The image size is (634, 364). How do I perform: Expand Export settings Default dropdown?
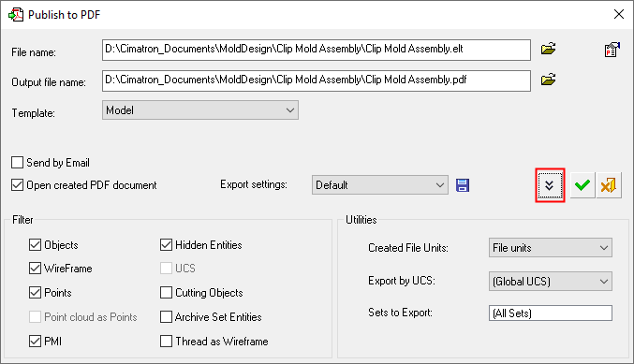[x=379, y=185]
